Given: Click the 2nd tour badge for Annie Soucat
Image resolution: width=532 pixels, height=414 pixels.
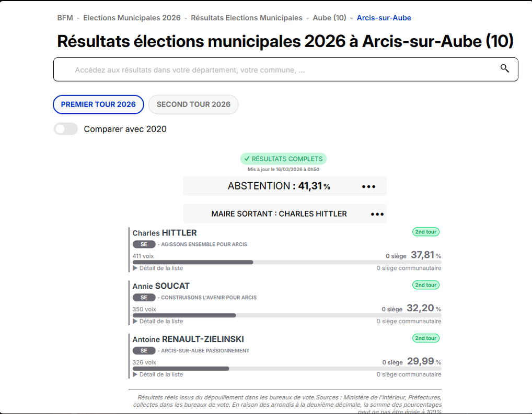Looking at the screenshot, I should click(425, 285).
